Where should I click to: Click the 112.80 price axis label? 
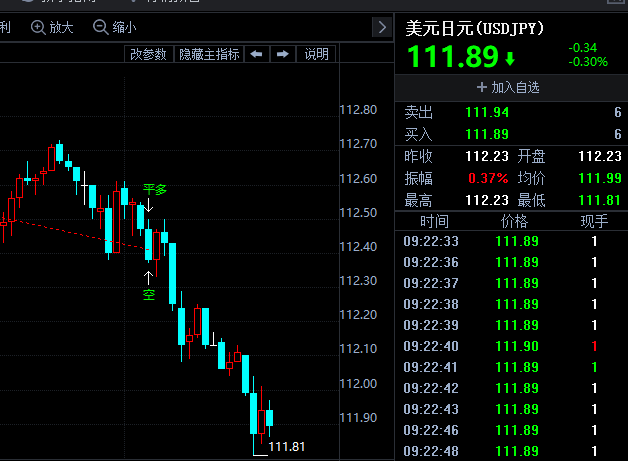(x=358, y=110)
